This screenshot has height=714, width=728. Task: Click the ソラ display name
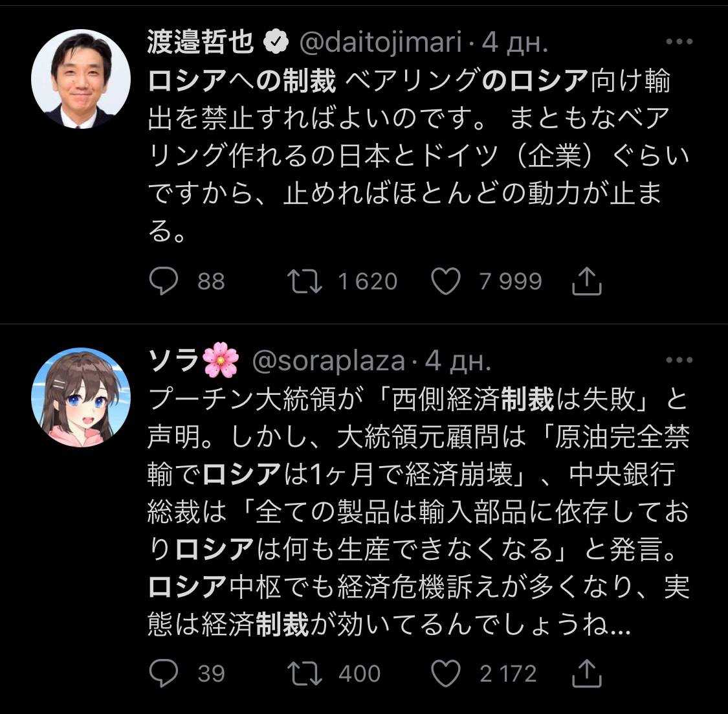[x=173, y=361]
